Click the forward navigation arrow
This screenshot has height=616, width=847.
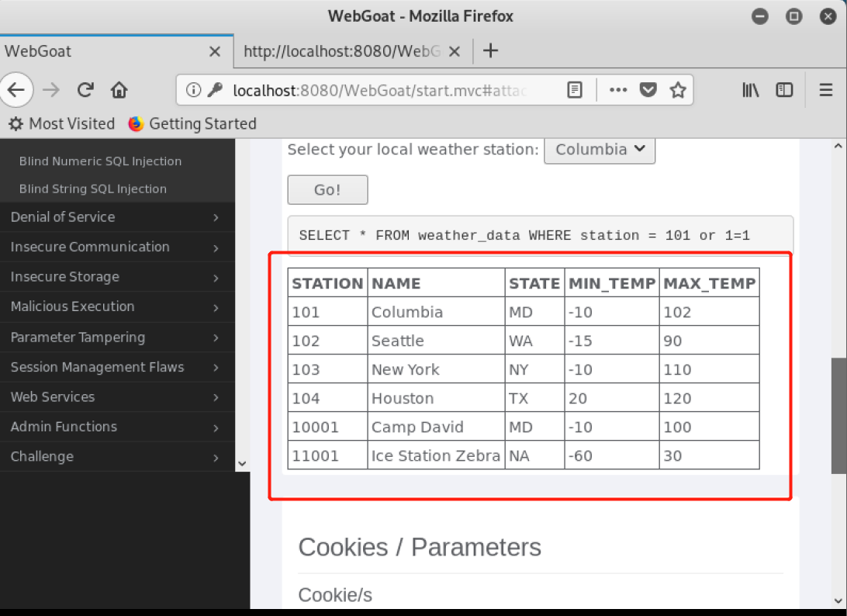(51, 90)
